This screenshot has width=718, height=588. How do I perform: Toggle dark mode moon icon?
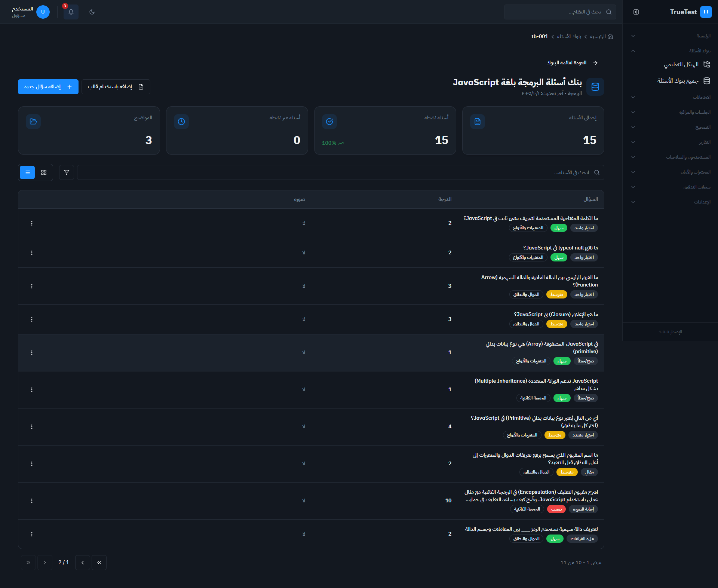coord(92,12)
